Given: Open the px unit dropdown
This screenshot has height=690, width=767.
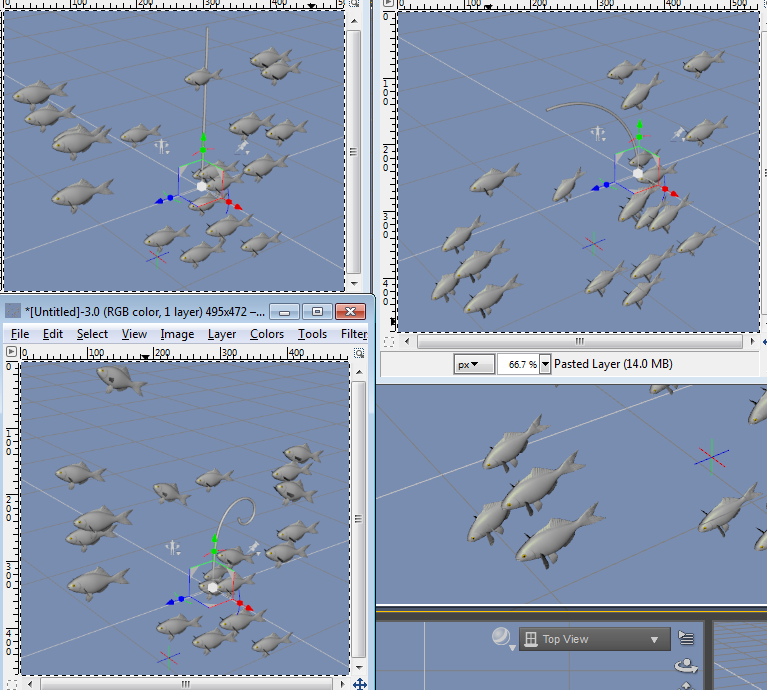Looking at the screenshot, I should coord(474,364).
